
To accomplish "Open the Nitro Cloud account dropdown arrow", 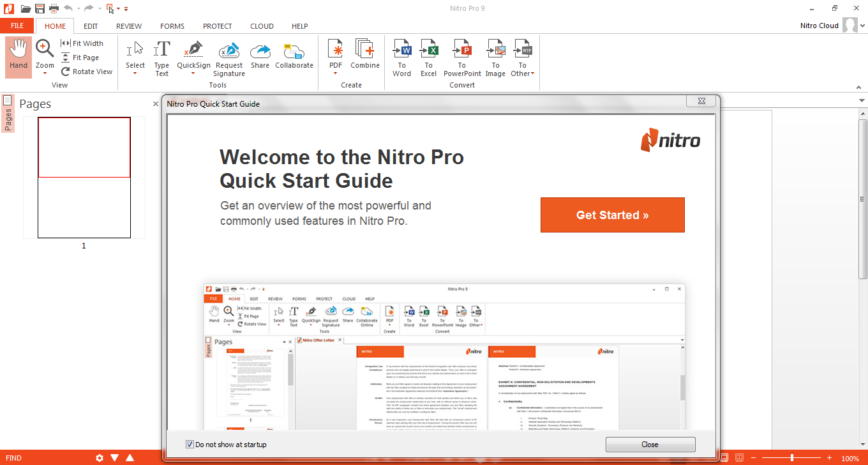I will [862, 26].
